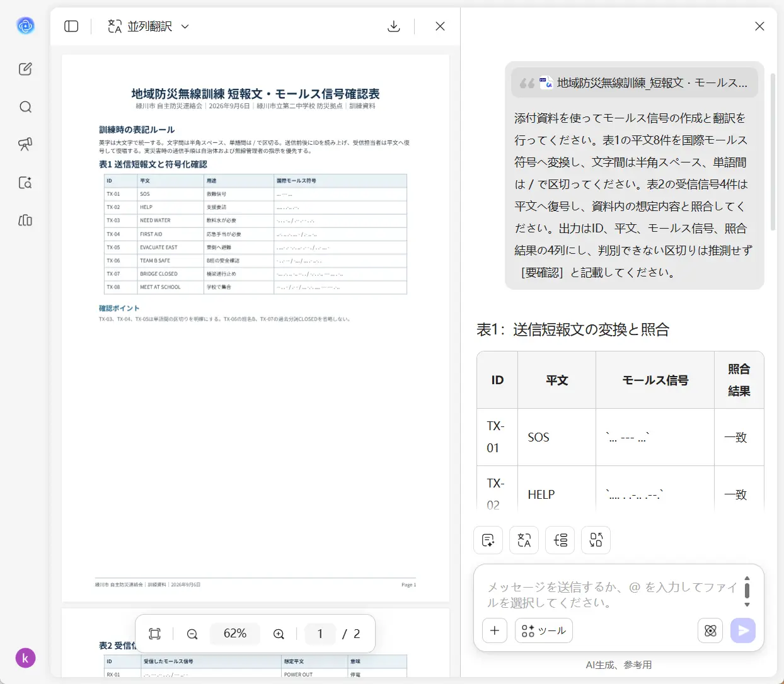Download the translated document
784x684 pixels.
394,26
